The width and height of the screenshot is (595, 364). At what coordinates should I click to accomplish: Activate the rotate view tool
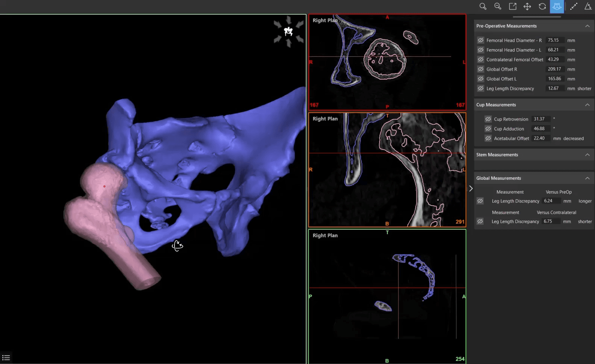click(542, 6)
